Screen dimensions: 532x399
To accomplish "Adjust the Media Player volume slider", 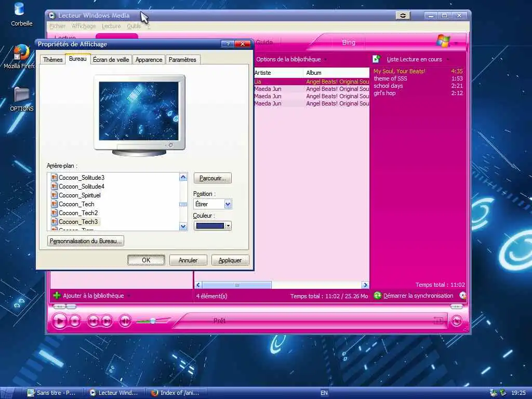I will 153,321.
